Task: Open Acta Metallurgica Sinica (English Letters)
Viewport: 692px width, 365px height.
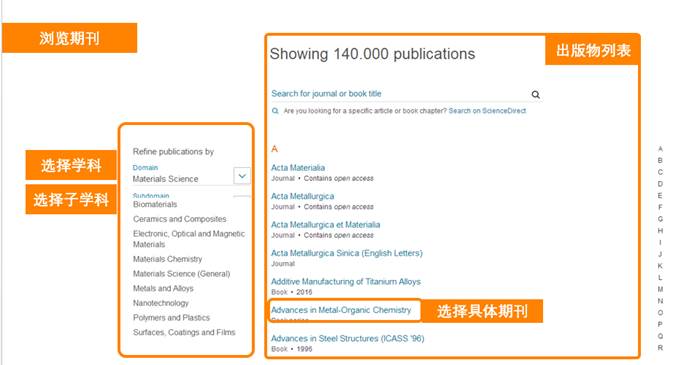Action: tap(346, 253)
